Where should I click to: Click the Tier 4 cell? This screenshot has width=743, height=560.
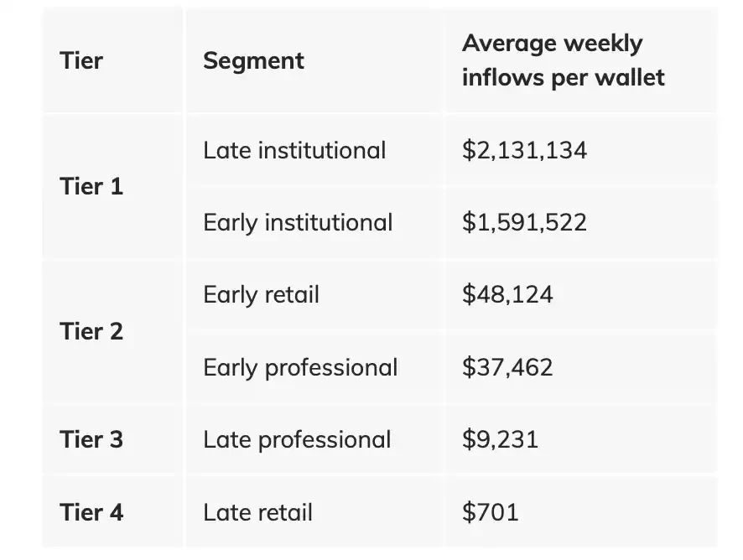(x=91, y=511)
